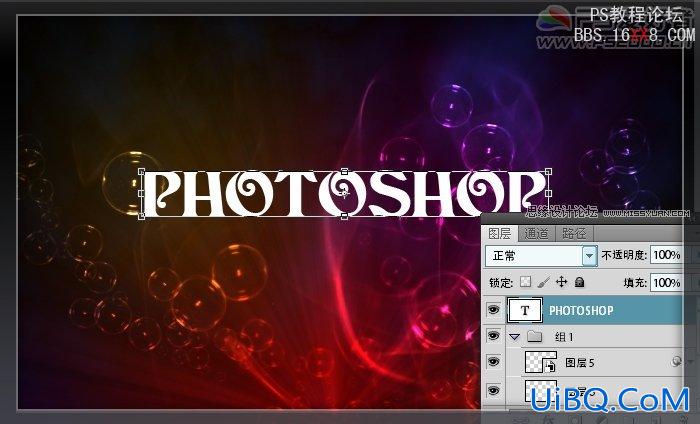The width and height of the screenshot is (700, 424).
Task: Click the 图层 5 layer thumbnail
Action: 541,362
